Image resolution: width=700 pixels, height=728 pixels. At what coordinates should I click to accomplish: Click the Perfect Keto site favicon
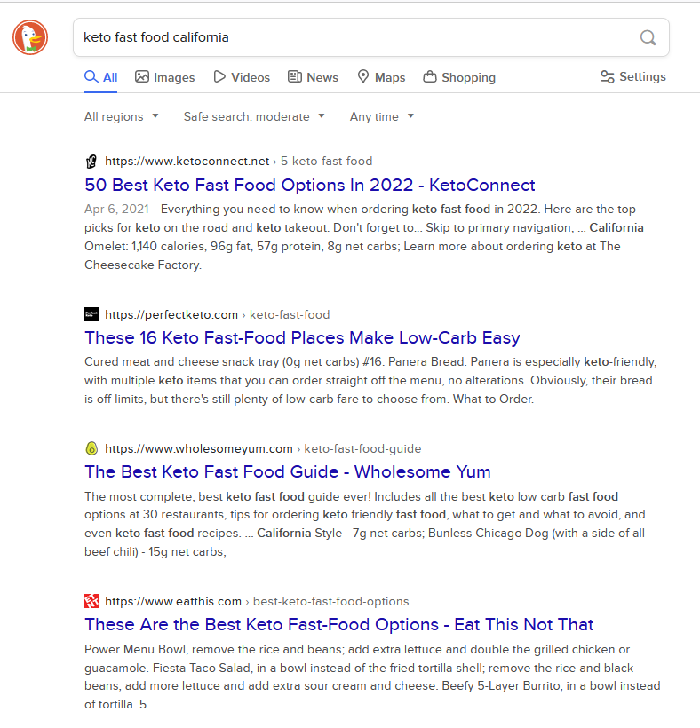[91, 314]
